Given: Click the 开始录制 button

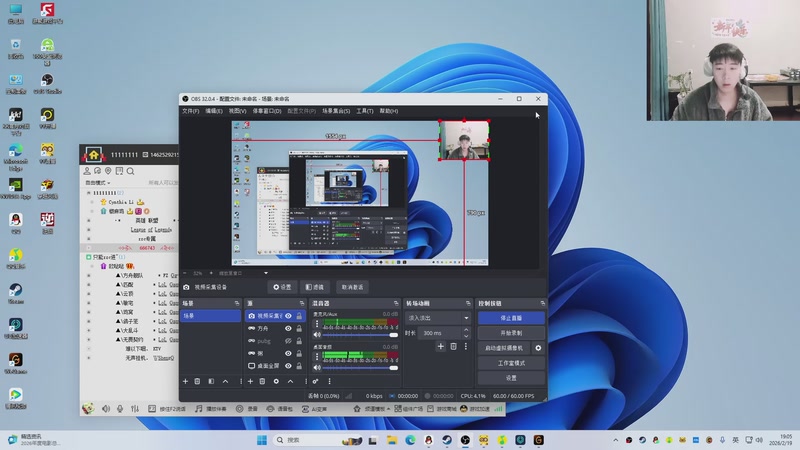Looking at the screenshot, I should (511, 333).
